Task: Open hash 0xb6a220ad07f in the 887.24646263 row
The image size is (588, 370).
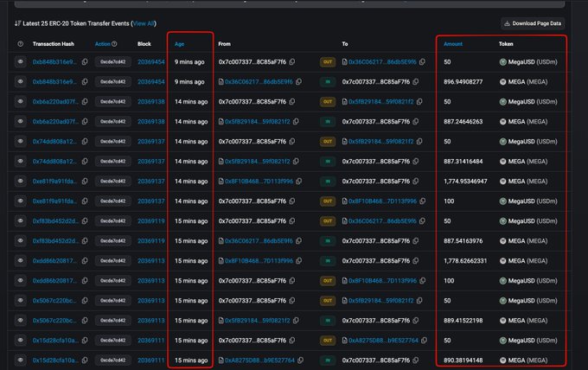Action: tap(55, 121)
